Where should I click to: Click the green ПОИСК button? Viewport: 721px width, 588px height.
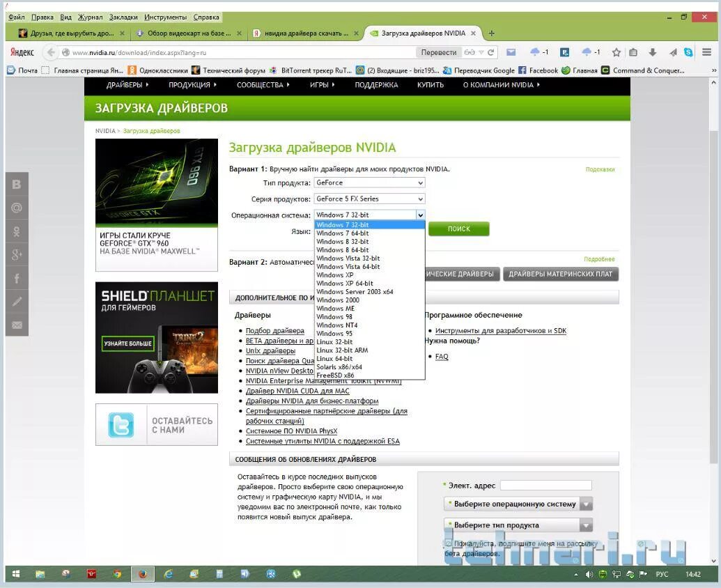pyautogui.click(x=459, y=229)
